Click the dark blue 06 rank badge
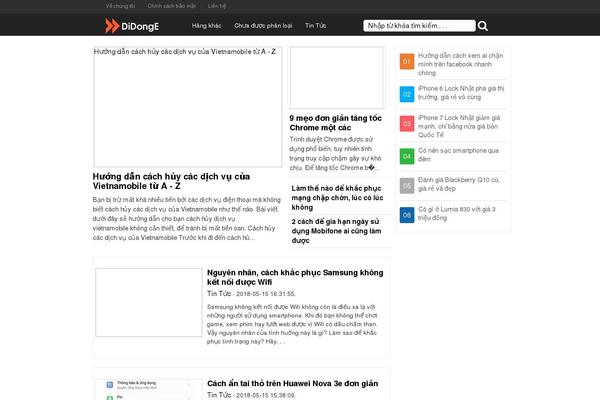 pos(407,215)
